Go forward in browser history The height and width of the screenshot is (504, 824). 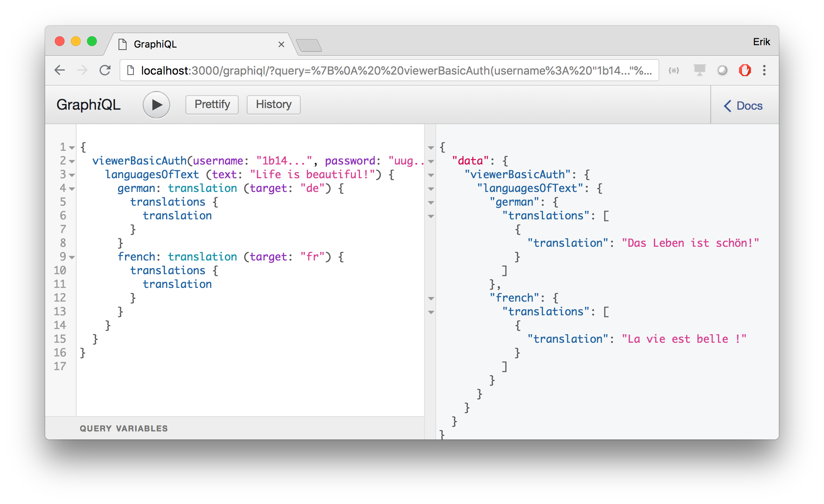pyautogui.click(x=82, y=70)
